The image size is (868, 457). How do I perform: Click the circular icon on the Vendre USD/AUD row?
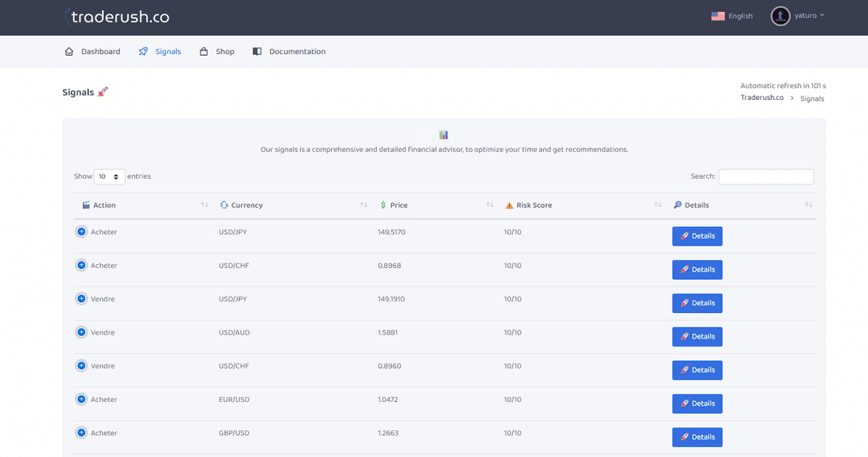pyautogui.click(x=81, y=332)
